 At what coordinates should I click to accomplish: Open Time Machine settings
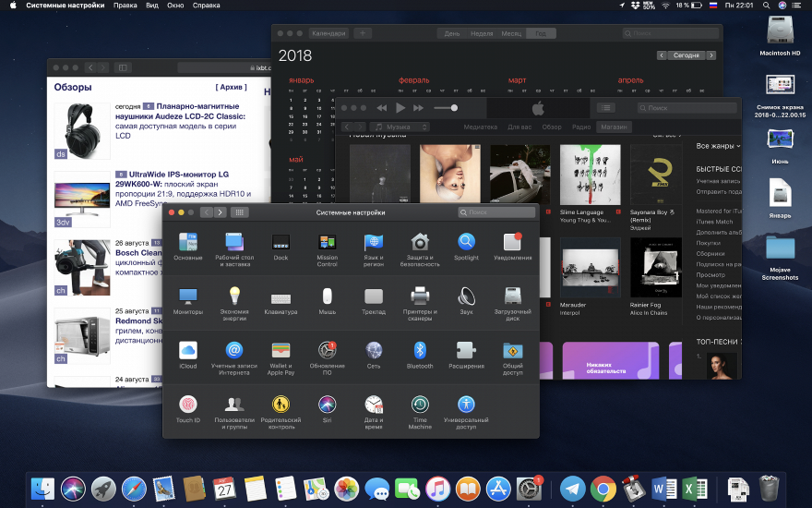420,405
